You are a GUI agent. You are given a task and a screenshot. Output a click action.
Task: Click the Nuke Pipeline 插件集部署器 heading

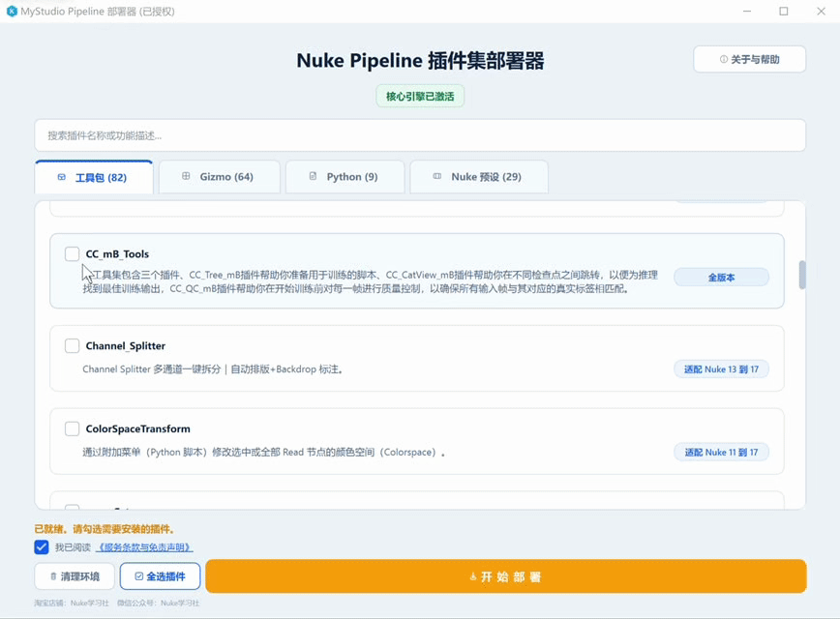tap(420, 61)
